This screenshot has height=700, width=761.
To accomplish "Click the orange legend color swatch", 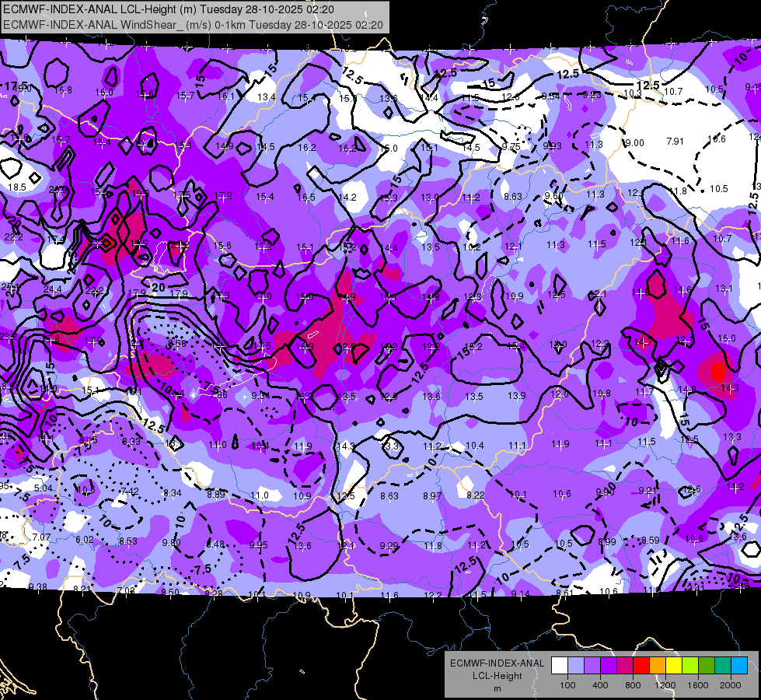I will (657, 666).
